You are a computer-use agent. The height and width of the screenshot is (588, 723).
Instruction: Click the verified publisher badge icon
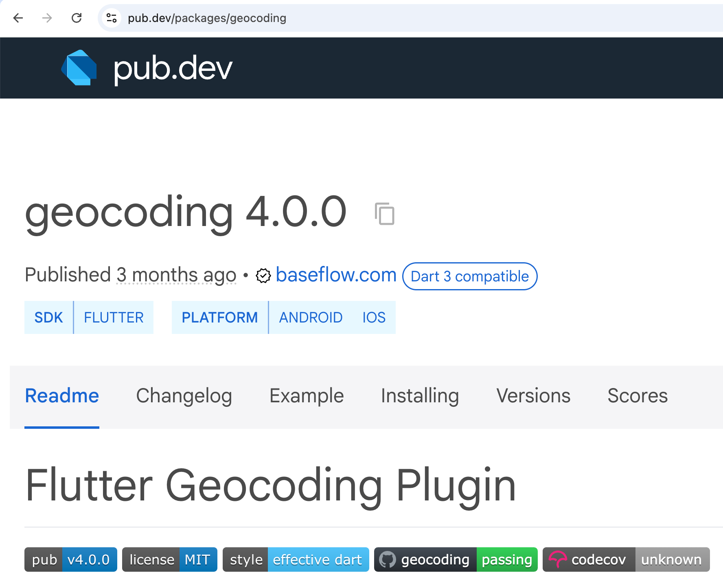pos(263,276)
